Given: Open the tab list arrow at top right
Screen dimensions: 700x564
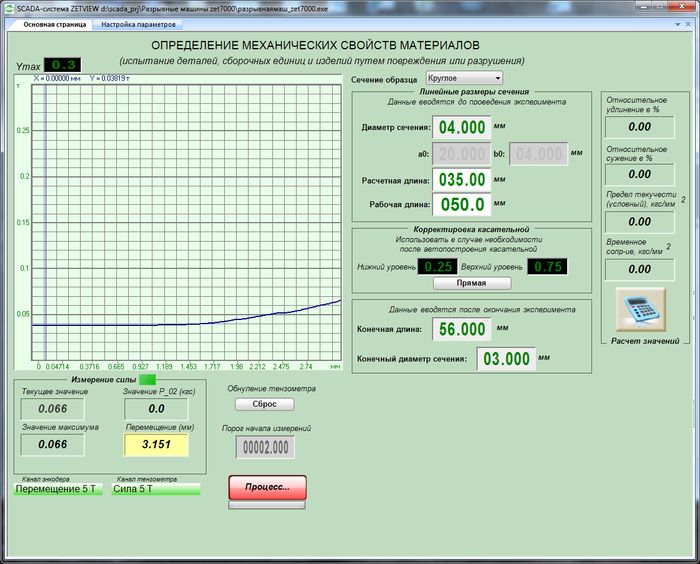Looking at the screenshot, I should 678,25.
